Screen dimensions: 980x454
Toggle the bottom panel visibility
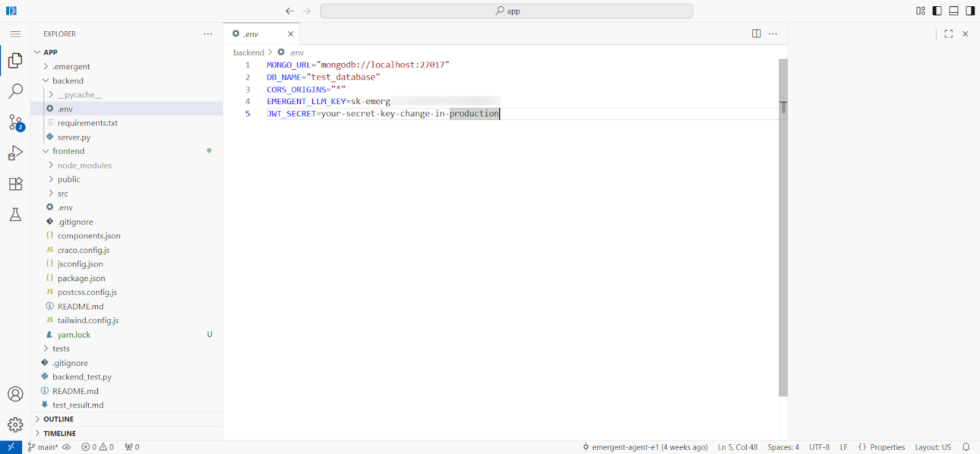click(954, 11)
